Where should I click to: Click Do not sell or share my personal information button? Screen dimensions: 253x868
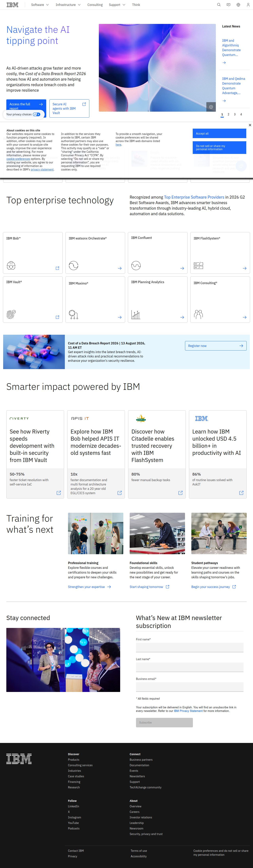(x=219, y=148)
